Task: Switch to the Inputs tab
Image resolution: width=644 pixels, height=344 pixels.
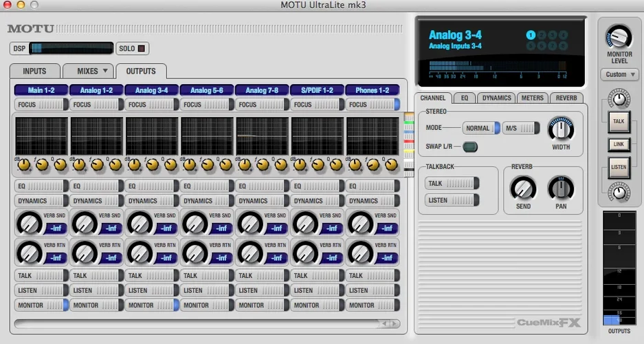Action: (34, 71)
